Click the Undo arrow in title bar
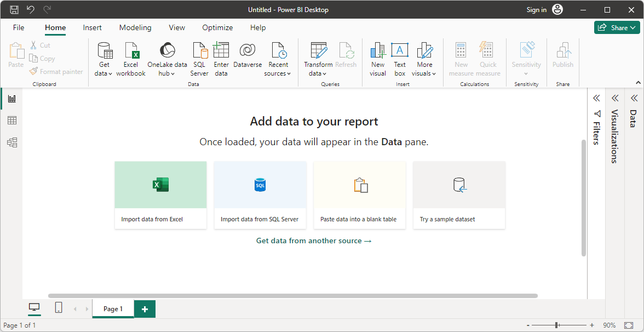The image size is (644, 332). click(31, 9)
